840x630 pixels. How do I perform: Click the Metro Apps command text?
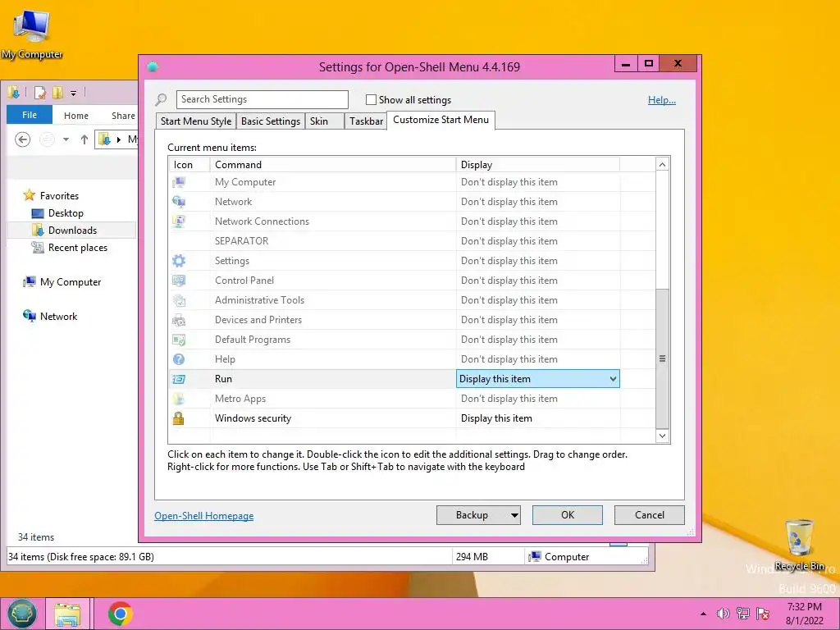[x=240, y=399]
